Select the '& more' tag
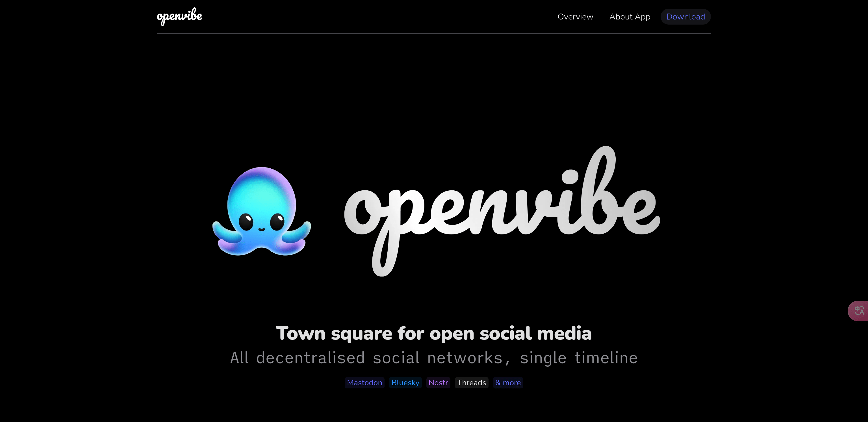Image resolution: width=868 pixels, height=422 pixels. (508, 382)
